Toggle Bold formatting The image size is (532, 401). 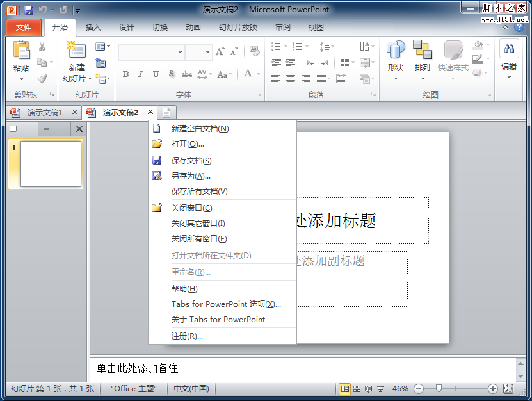125,74
